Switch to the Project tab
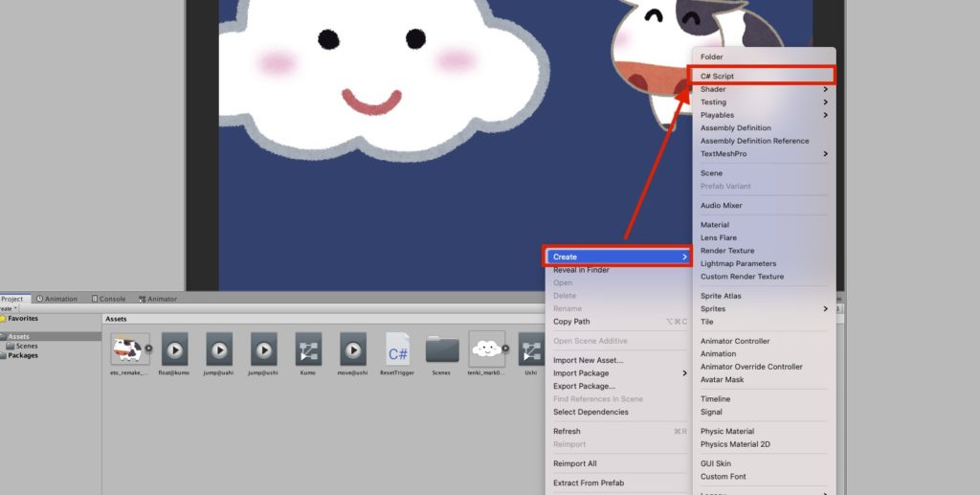 click(11, 299)
